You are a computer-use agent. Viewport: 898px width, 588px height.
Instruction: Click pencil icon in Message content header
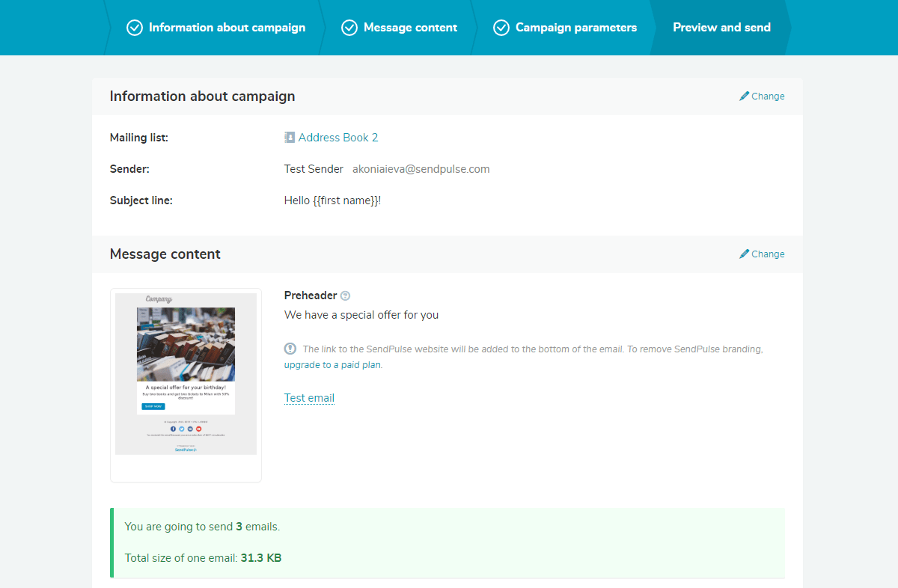point(744,254)
